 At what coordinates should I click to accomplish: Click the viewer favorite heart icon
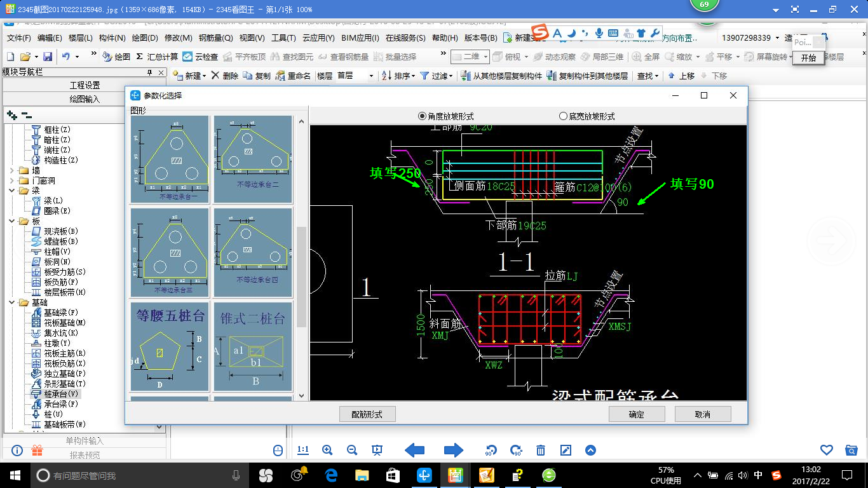(x=827, y=450)
